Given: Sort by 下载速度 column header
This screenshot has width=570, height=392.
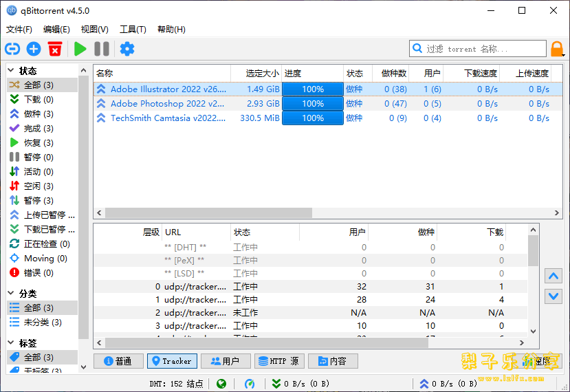Looking at the screenshot, I should coord(472,74).
